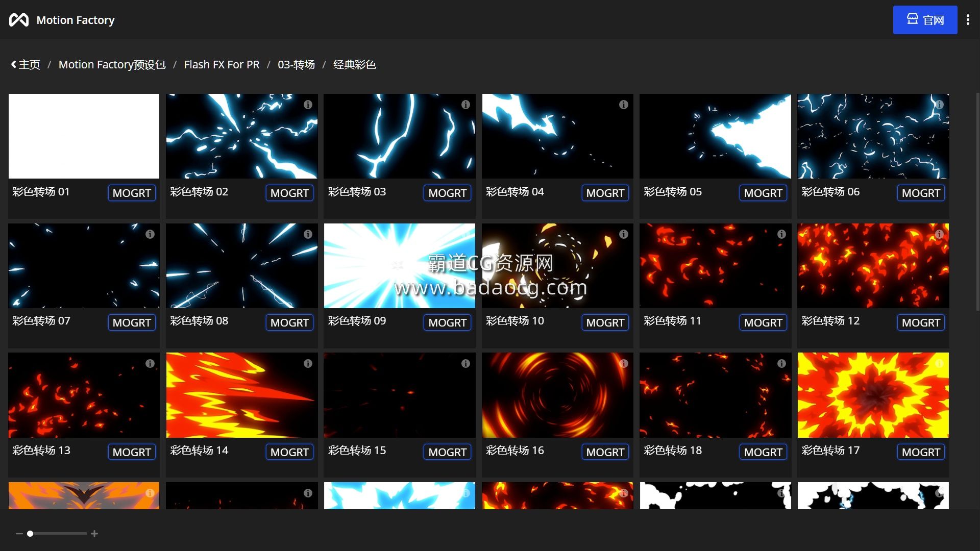Viewport: 980px width, 551px height.
Task: Click MOGRT badge for 彩色转场 05
Action: (x=763, y=193)
